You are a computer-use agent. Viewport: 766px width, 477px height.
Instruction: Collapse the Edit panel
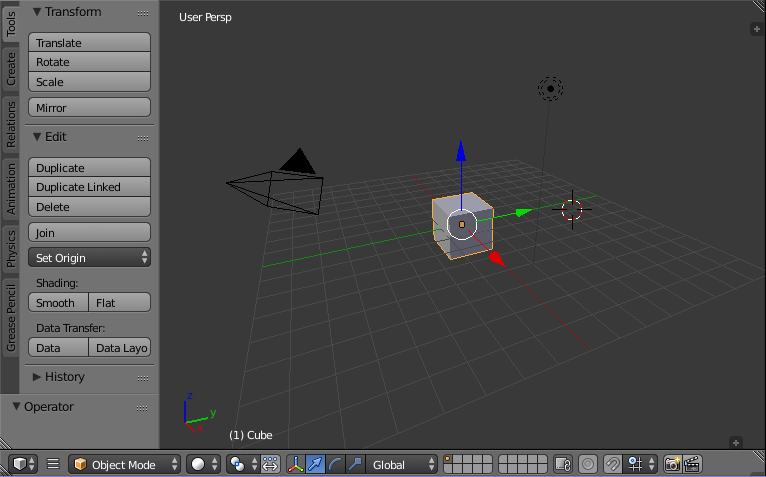tap(37, 137)
